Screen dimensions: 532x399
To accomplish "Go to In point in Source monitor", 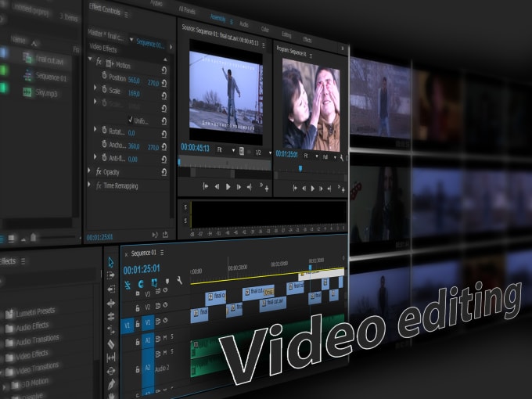I will click(206, 186).
